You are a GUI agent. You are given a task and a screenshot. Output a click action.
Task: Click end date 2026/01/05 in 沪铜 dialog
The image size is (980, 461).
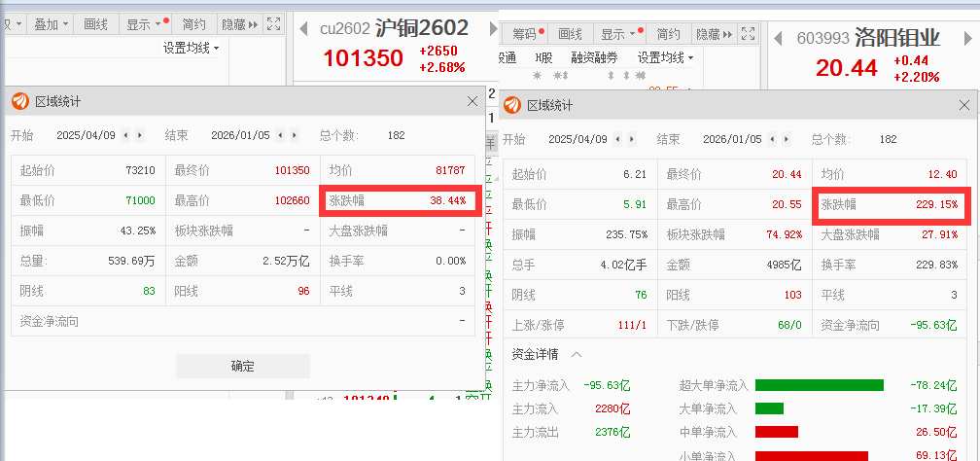[240, 135]
